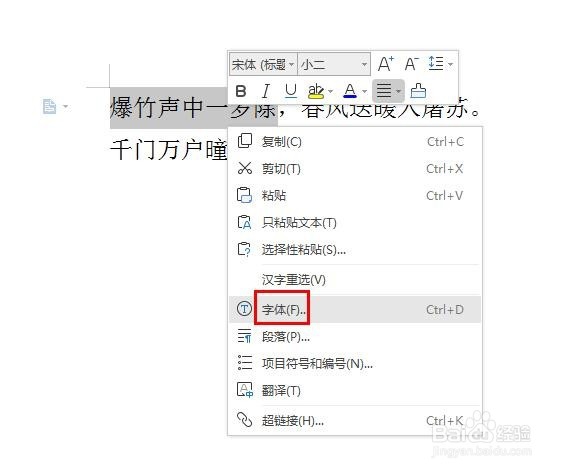This screenshot has height=471, width=563.
Task: Open alignment options dropdown arrow
Action: click(x=399, y=91)
